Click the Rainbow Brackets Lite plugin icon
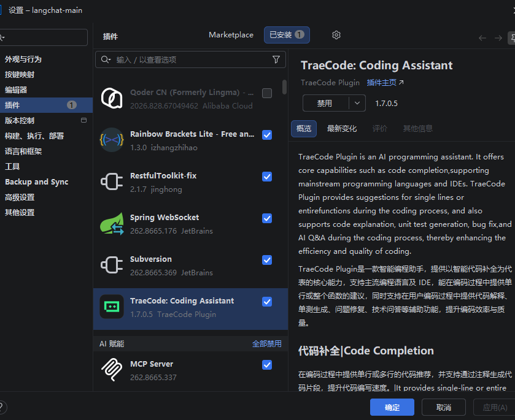 tap(112, 140)
